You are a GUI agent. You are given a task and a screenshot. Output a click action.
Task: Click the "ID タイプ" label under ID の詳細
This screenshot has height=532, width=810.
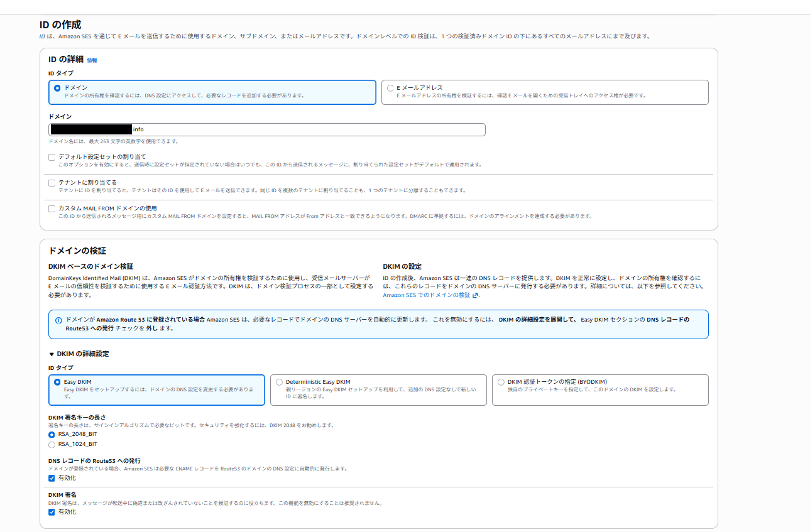pyautogui.click(x=60, y=73)
